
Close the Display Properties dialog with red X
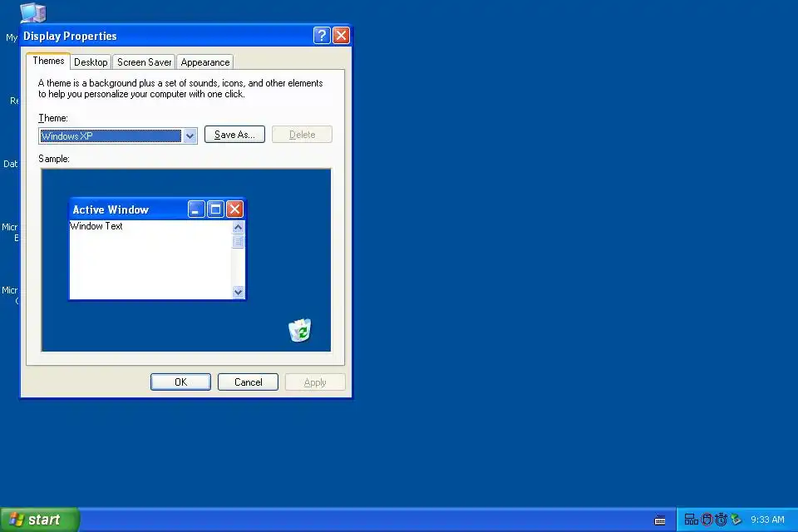point(341,36)
